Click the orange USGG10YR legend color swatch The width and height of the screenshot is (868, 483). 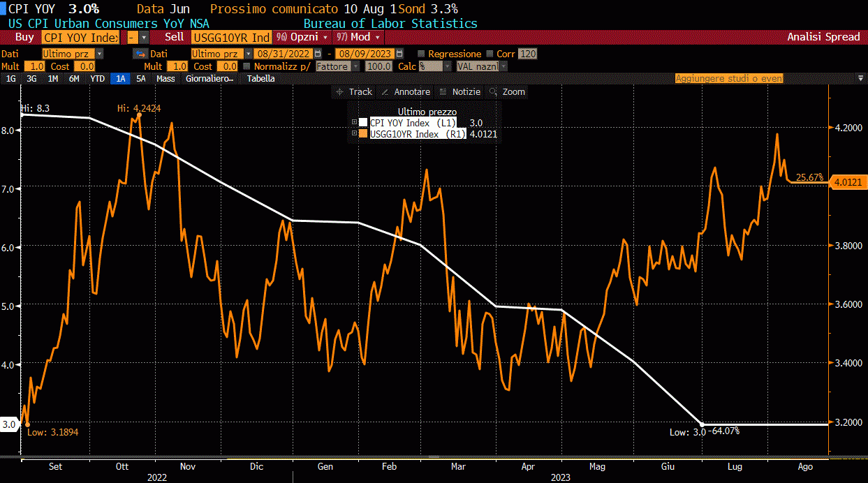tap(363, 134)
